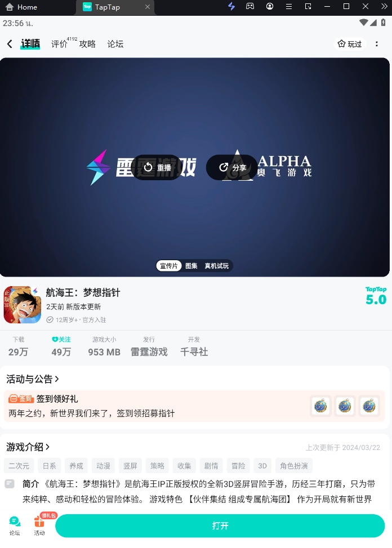Click the 重播 replay video button
392x548 pixels.
[x=157, y=167]
